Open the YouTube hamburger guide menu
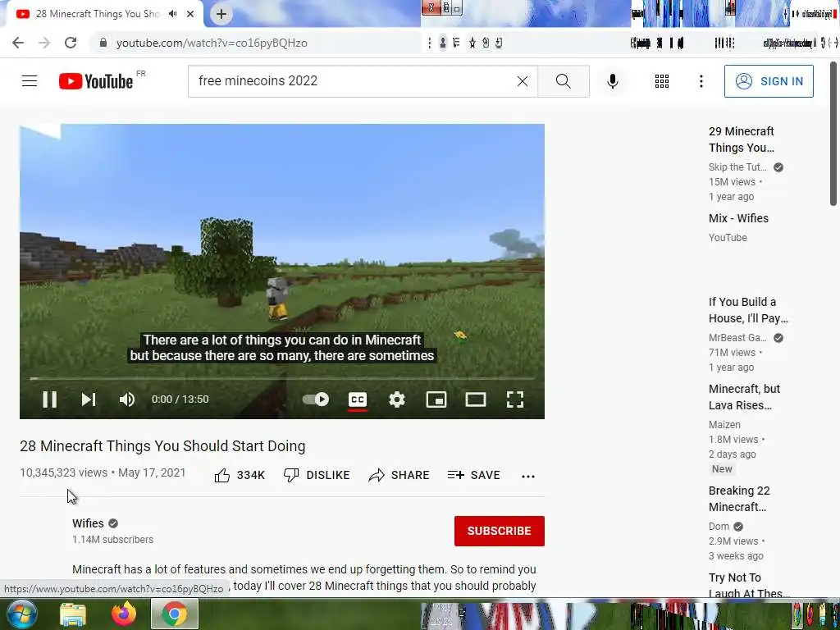Viewport: 840px width, 630px height. (x=30, y=81)
